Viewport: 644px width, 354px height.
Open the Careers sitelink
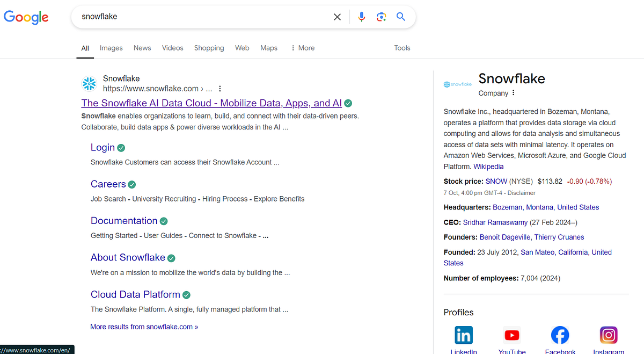tap(108, 184)
